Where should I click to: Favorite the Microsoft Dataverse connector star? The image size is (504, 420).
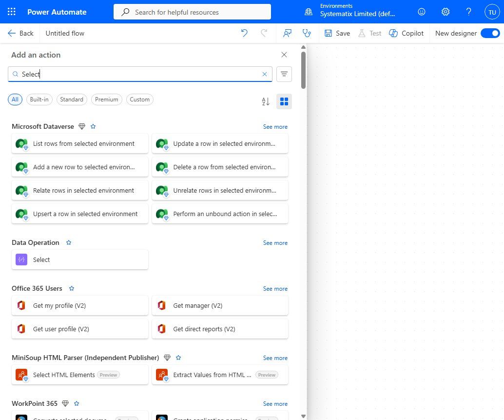coord(93,126)
